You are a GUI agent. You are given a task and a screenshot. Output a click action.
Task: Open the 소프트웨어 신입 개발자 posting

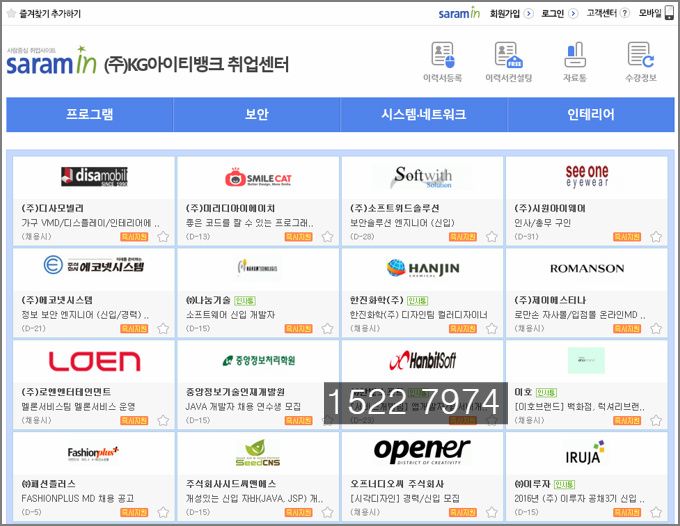tap(230, 315)
